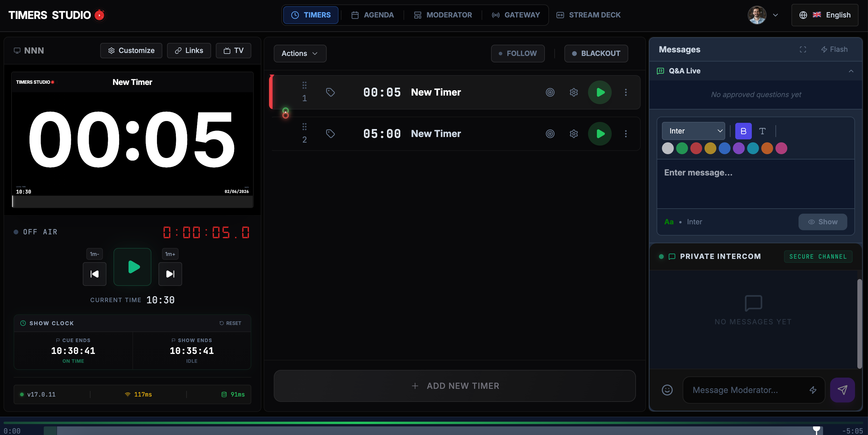Click the lightning icon in moderator input
Image resolution: width=868 pixels, height=435 pixels.
click(813, 390)
